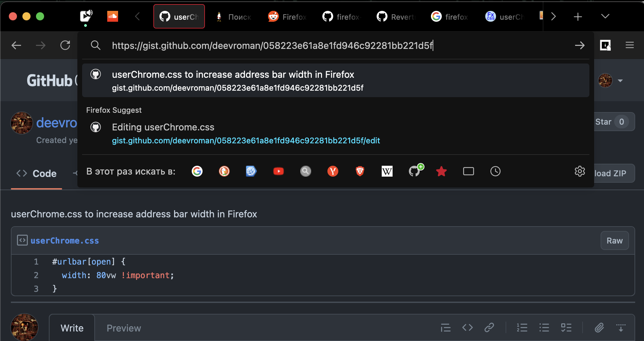The width and height of the screenshot is (644, 341).
Task: Search in bookmarks with star icon
Action: (441, 171)
